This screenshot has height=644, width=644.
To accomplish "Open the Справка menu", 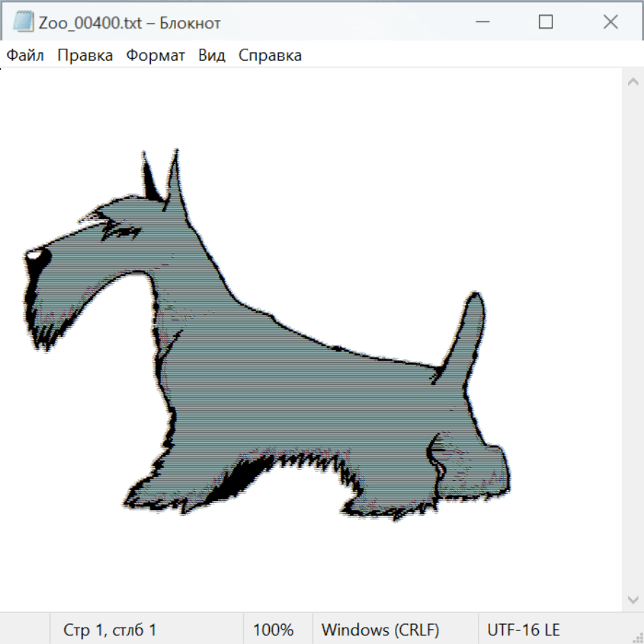I will (x=270, y=56).
